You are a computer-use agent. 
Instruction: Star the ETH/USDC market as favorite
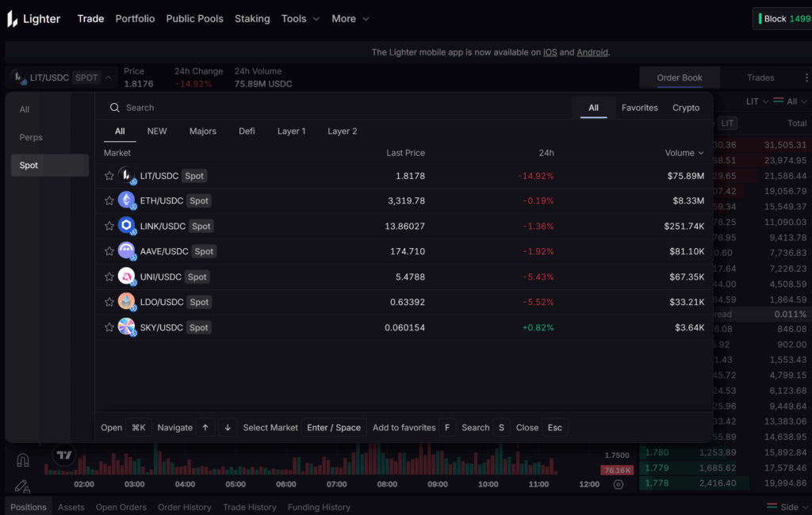109,201
